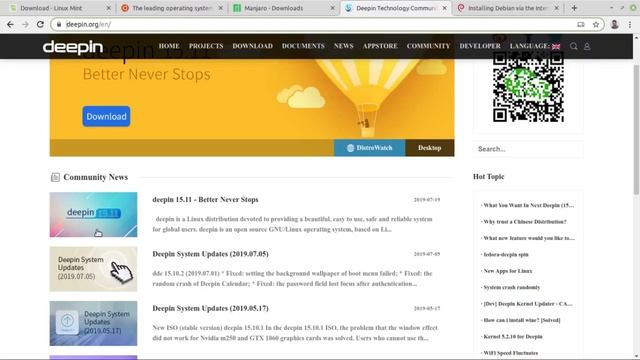Open 'Kernel 5.2.10 for Deepin' topic
The height and width of the screenshot is (360, 640).
(512, 336)
